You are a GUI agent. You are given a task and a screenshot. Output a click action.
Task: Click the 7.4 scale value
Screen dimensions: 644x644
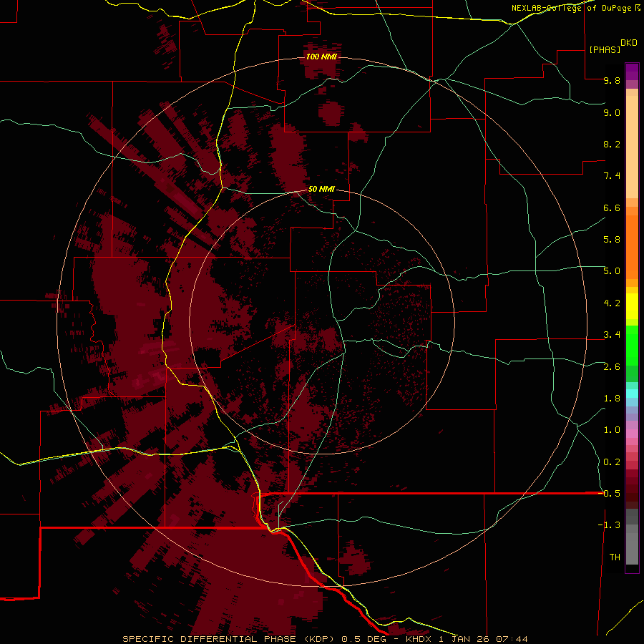[612, 176]
